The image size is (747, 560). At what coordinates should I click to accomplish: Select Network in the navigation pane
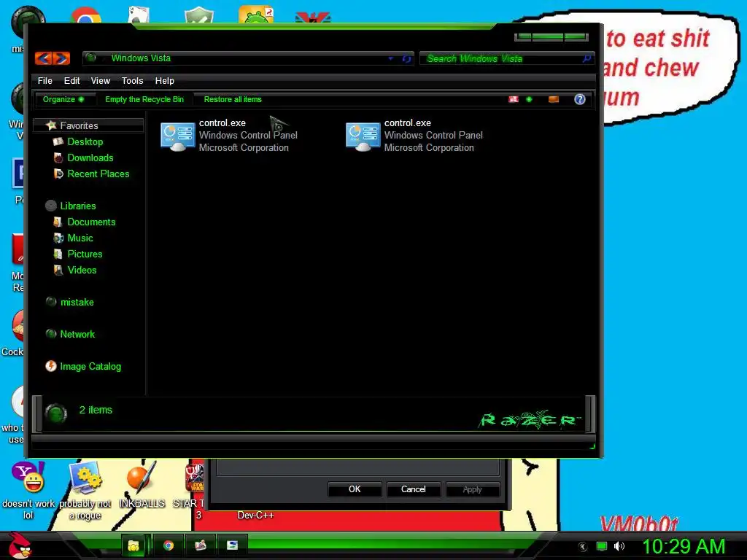pos(77,334)
